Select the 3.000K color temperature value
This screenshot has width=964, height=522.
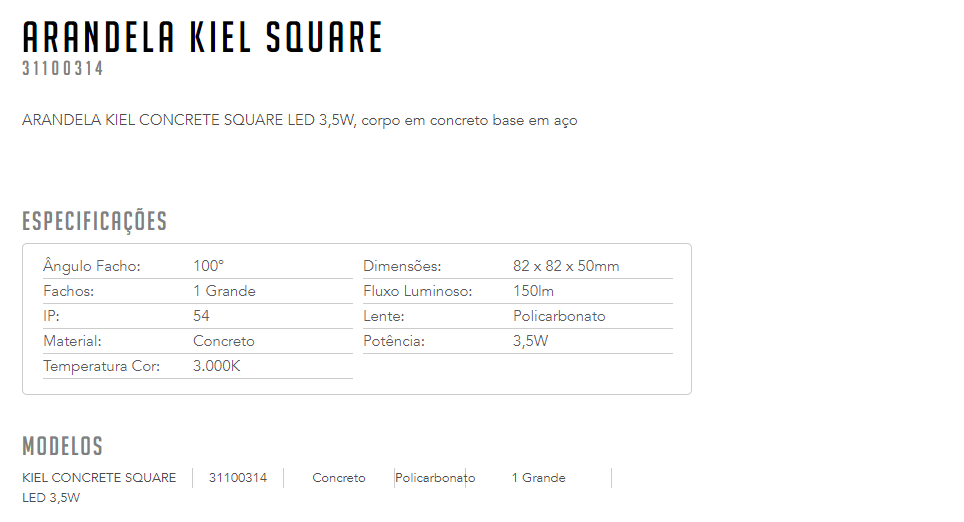tap(217, 366)
